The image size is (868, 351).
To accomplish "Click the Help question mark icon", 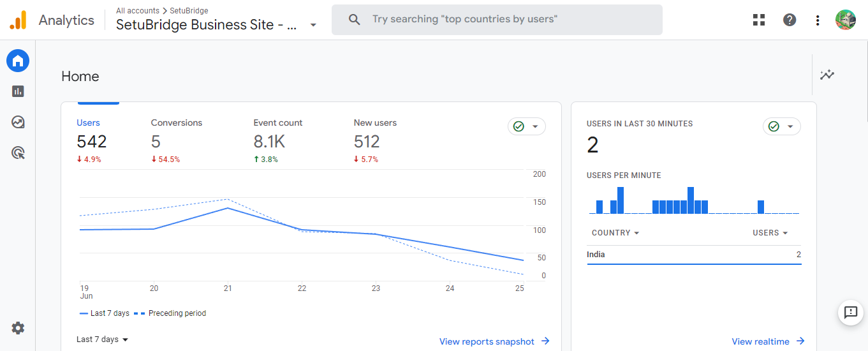I will pos(790,20).
